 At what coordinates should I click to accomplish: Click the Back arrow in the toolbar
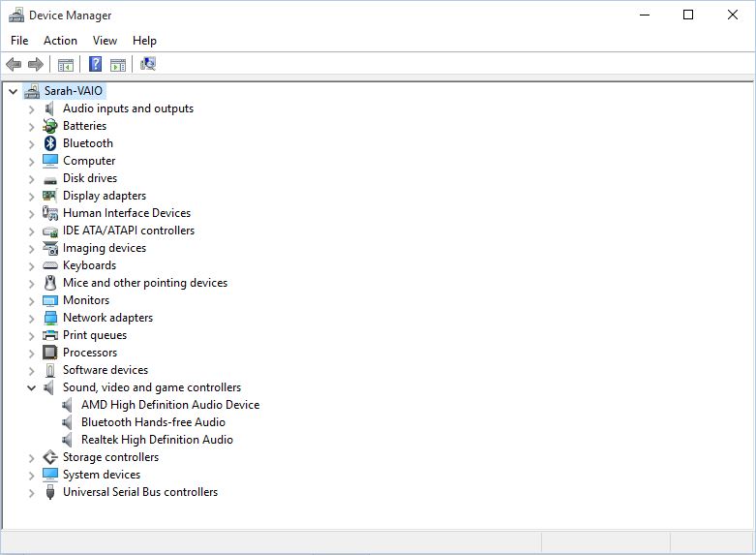pyautogui.click(x=14, y=64)
